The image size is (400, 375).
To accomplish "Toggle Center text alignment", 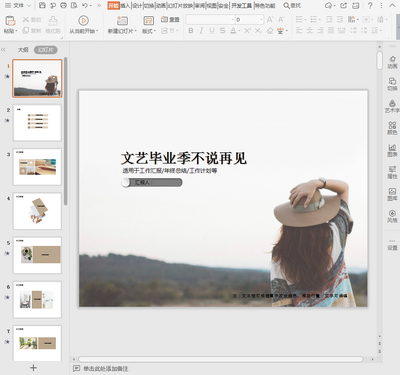I will coord(310,31).
